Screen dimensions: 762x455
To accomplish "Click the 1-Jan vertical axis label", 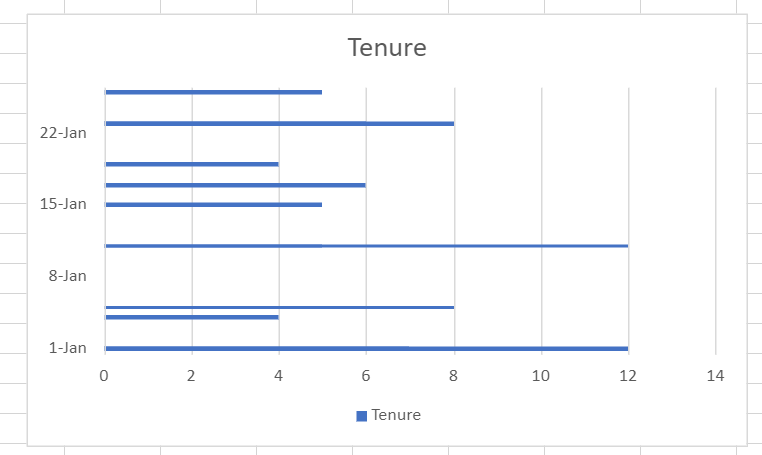I will [68, 348].
